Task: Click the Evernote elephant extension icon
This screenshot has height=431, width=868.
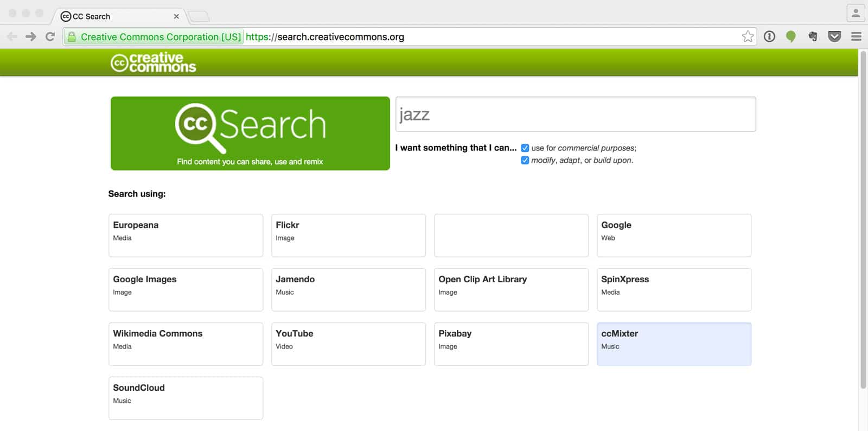Action: coord(813,37)
